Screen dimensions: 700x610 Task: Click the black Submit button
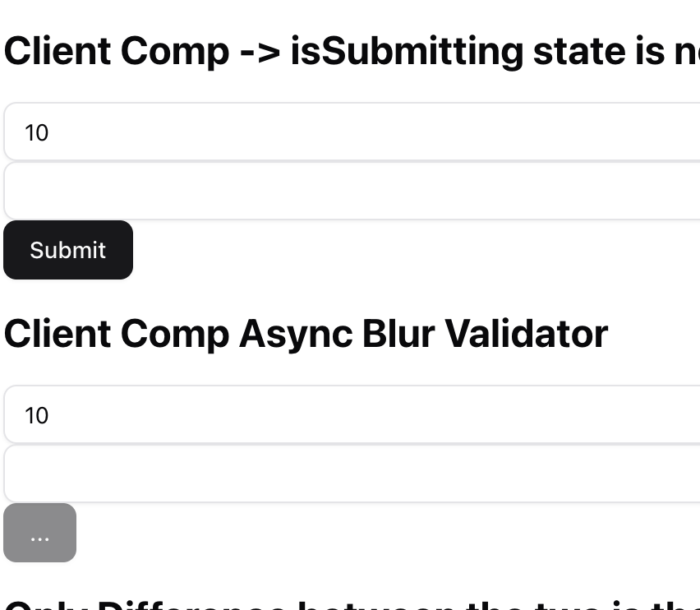(68, 250)
